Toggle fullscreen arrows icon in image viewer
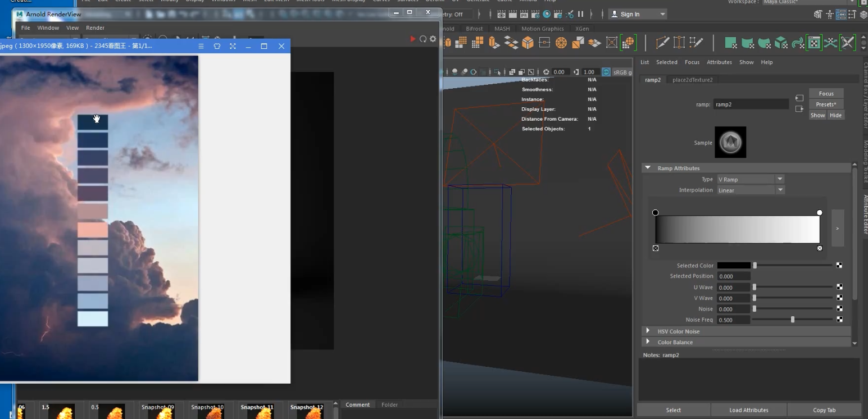868x419 pixels. point(233,46)
